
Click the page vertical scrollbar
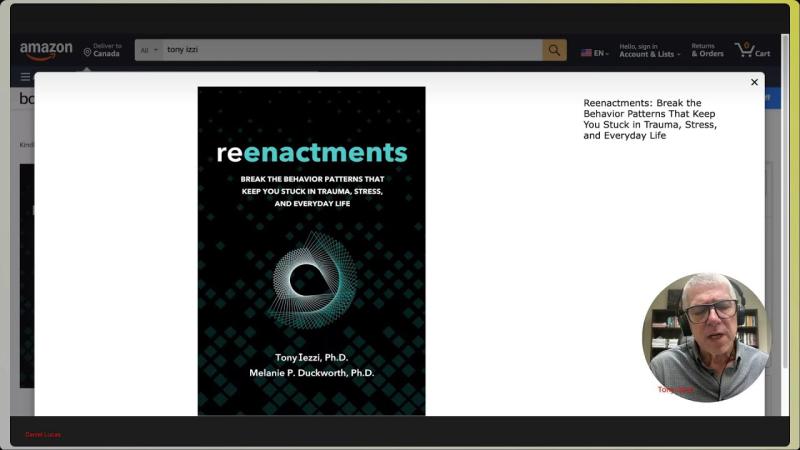coord(785,201)
